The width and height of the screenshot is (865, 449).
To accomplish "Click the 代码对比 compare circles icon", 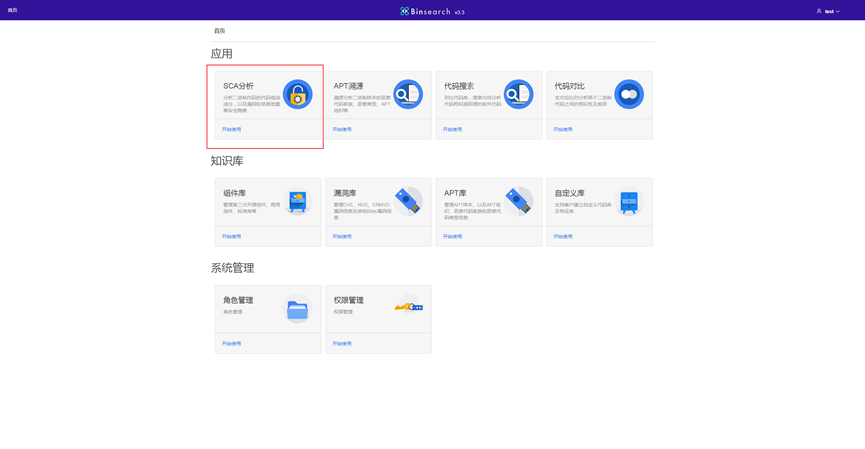I will 629,95.
